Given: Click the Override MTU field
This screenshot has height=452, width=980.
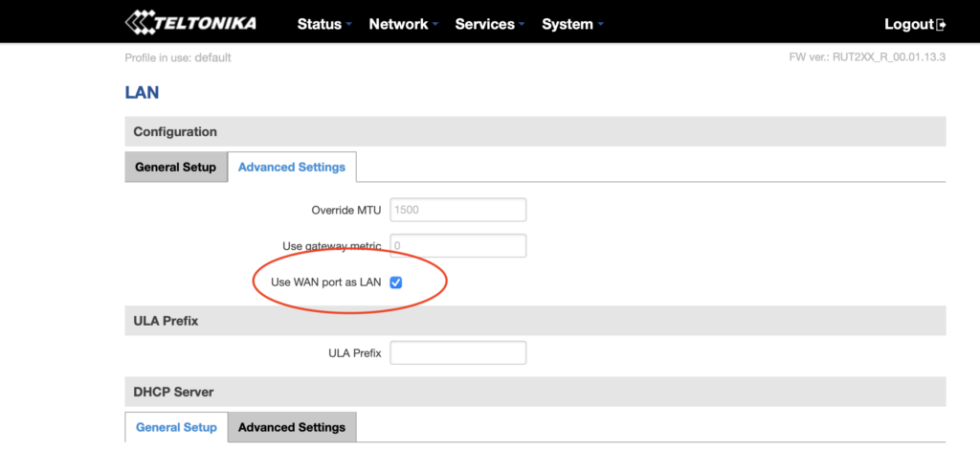Looking at the screenshot, I should tap(457, 210).
